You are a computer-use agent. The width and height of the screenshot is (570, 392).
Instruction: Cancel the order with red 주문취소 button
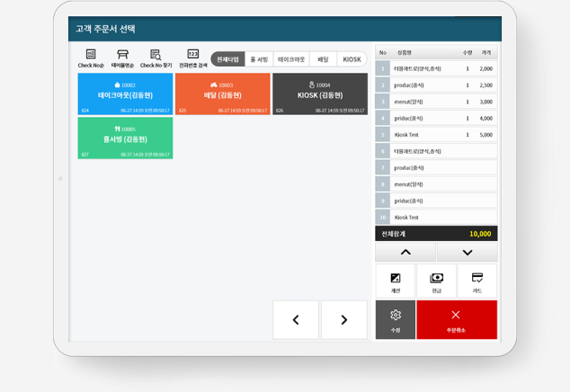[x=457, y=320]
